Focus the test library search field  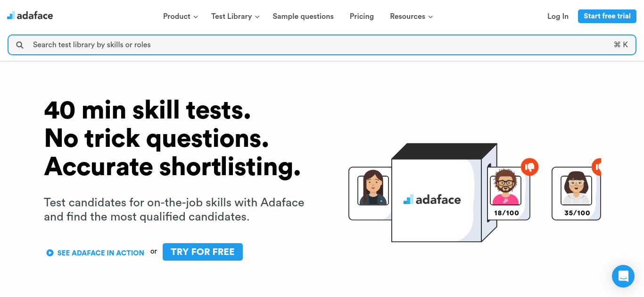pos(322,45)
